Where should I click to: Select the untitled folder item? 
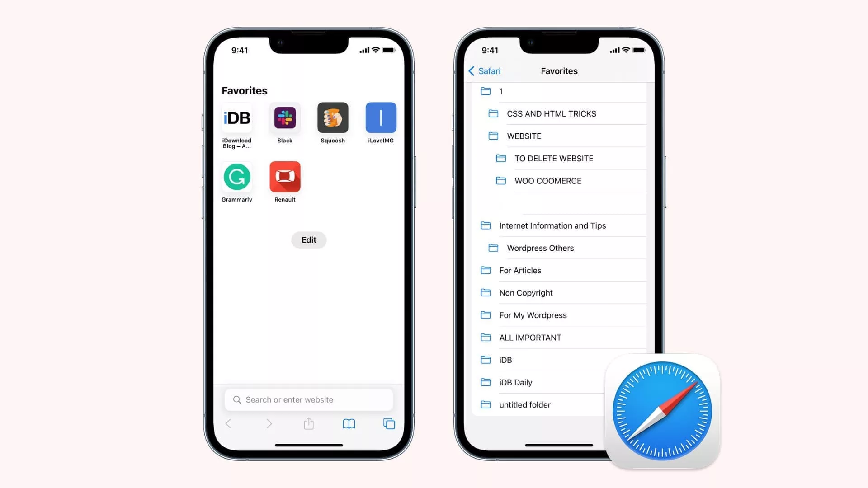tap(524, 404)
